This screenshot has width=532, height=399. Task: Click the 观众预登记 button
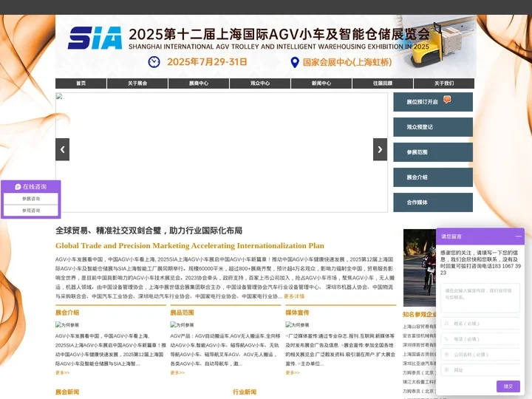coord(433,127)
